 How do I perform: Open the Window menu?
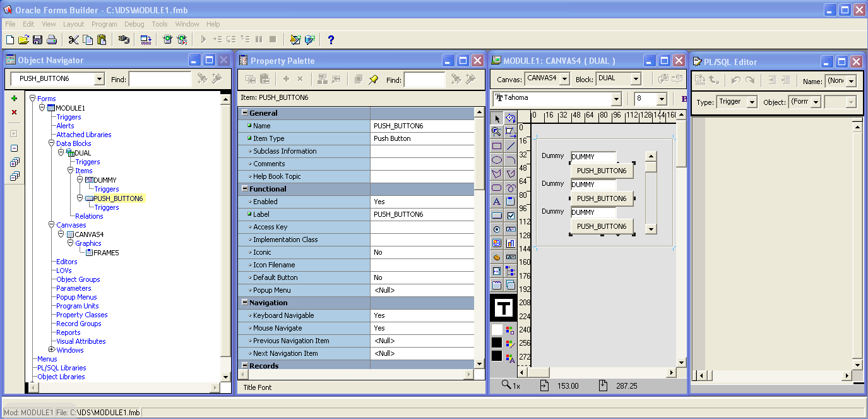pos(187,24)
